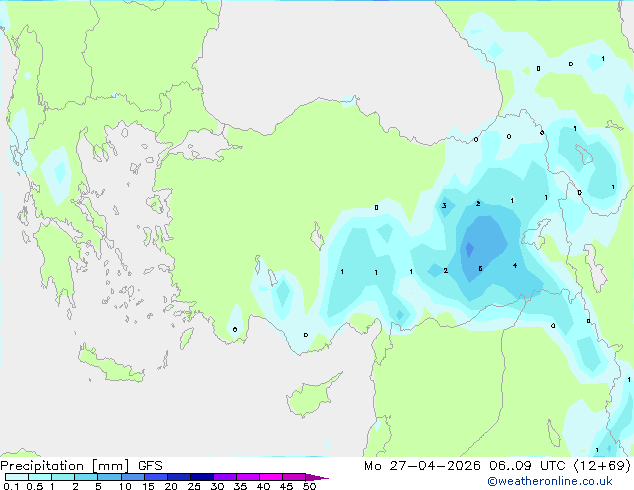The image size is (634, 490).
Task: Click the '35' legend scale label
Action: point(240,486)
